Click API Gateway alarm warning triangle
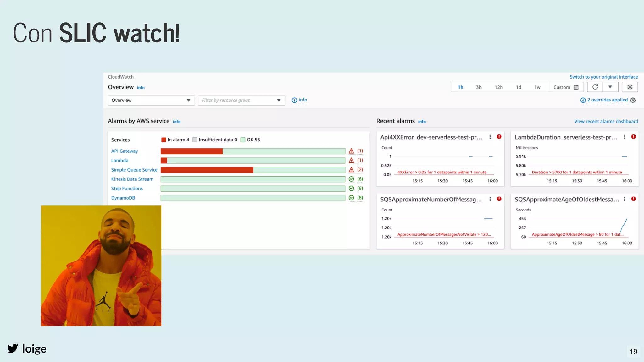This screenshot has width=644, height=362. (351, 151)
